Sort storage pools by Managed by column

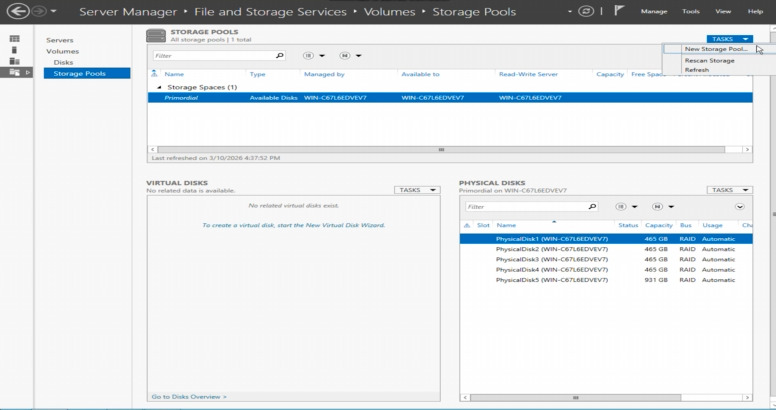coord(324,74)
